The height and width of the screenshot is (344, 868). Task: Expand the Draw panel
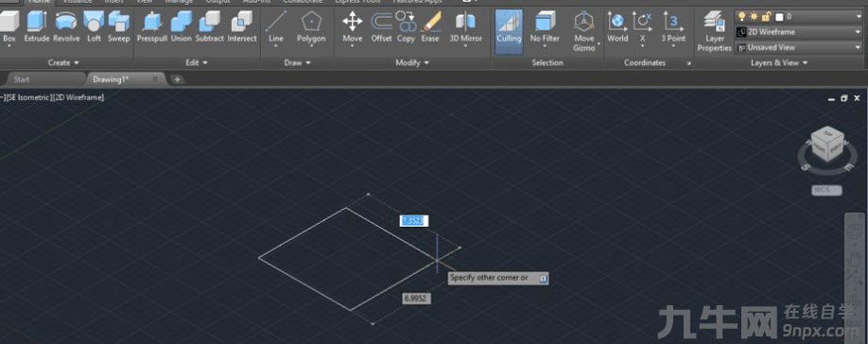coord(297,62)
